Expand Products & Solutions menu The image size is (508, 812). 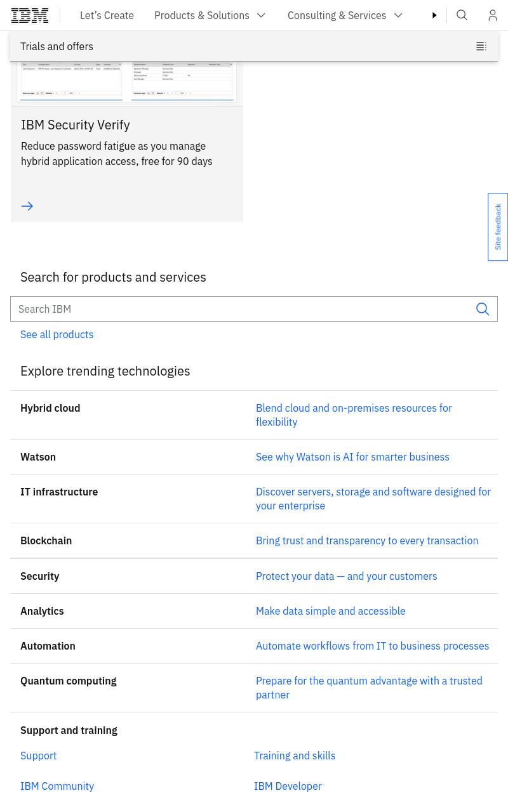(210, 15)
